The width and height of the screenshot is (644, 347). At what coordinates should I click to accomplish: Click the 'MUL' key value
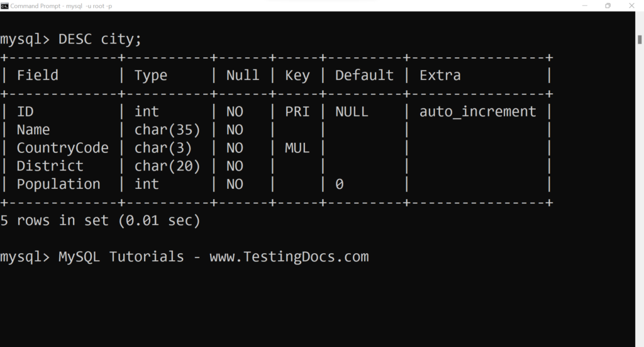point(297,148)
